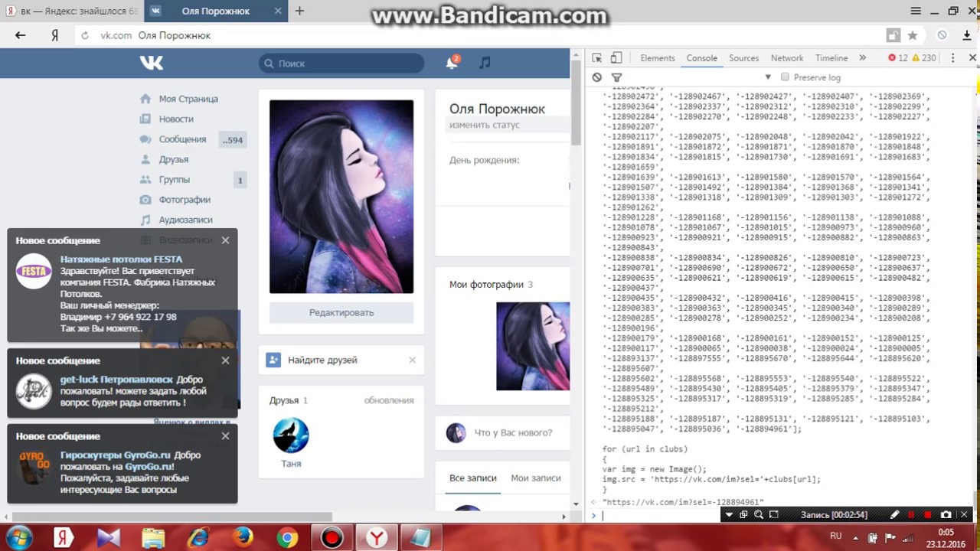Viewport: 980px width, 551px height.
Task: Click the VK search field
Action: pyautogui.click(x=341, y=64)
